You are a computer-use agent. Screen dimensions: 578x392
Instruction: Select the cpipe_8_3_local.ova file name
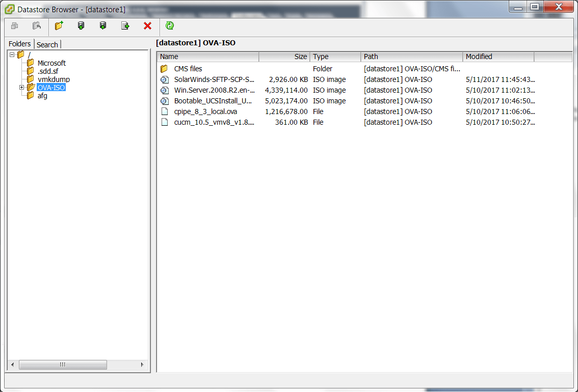[x=206, y=111]
